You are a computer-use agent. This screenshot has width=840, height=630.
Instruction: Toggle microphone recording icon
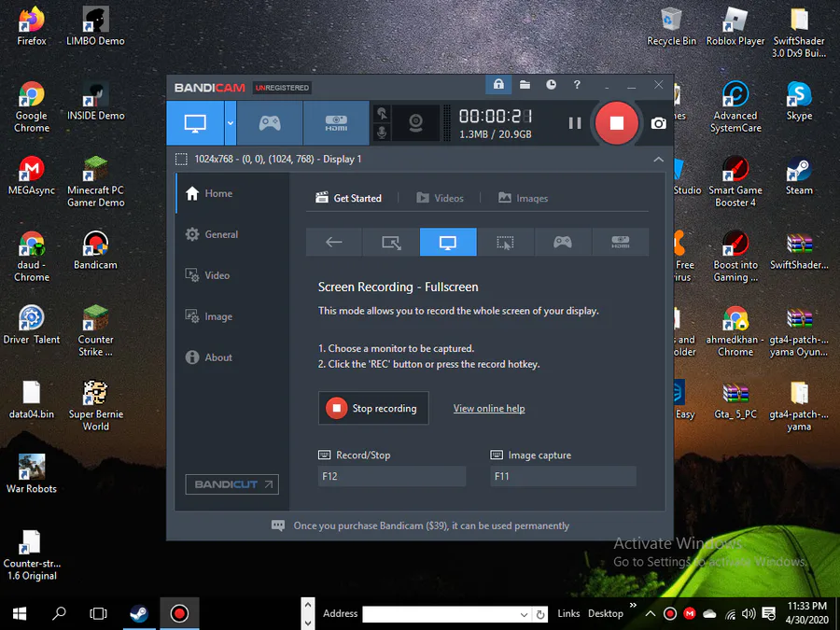click(x=382, y=132)
